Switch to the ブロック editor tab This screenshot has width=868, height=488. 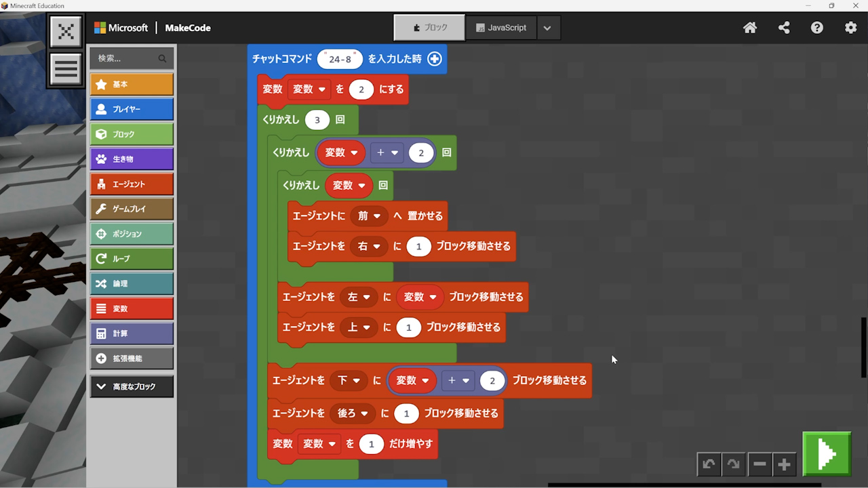click(x=430, y=28)
